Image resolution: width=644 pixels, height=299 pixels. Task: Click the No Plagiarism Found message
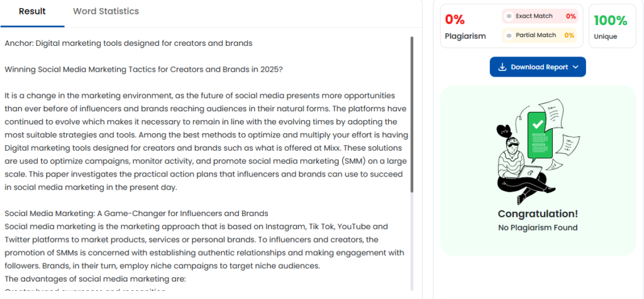538,227
